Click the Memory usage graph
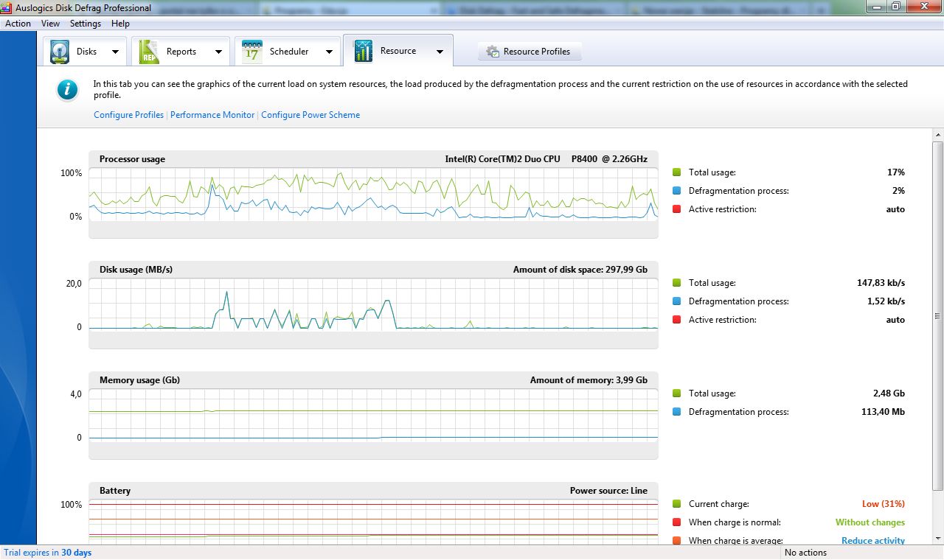The width and height of the screenshot is (944, 560). pyautogui.click(x=373, y=416)
